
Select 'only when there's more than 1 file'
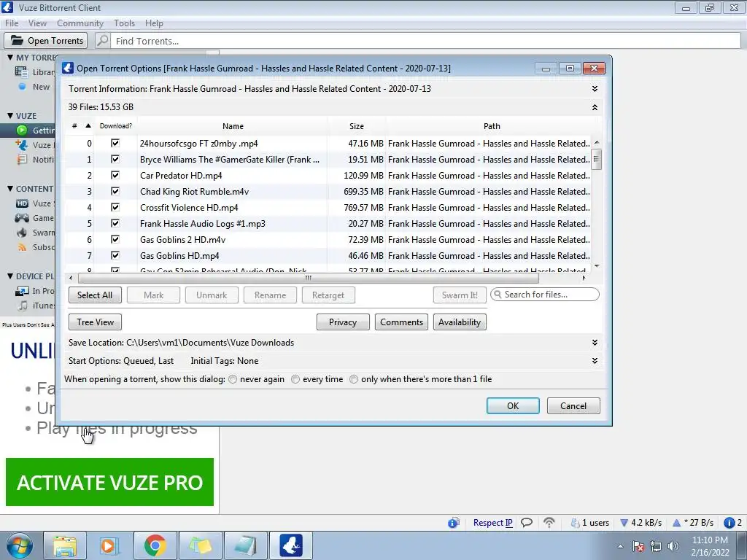354,379
